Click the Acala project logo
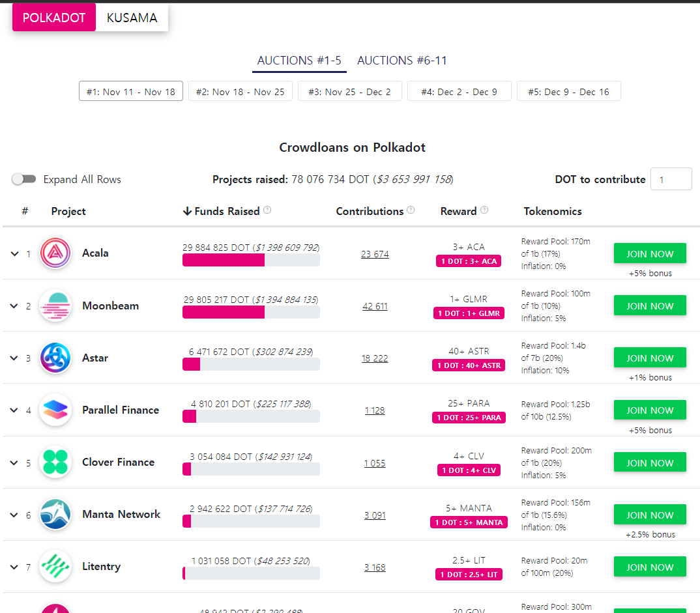This screenshot has width=700, height=613. [55, 253]
